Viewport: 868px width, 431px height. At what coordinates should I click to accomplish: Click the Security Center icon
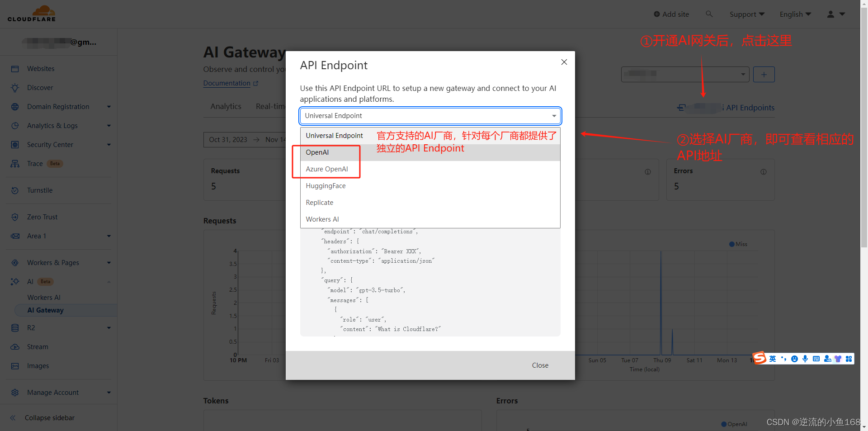pyautogui.click(x=15, y=145)
